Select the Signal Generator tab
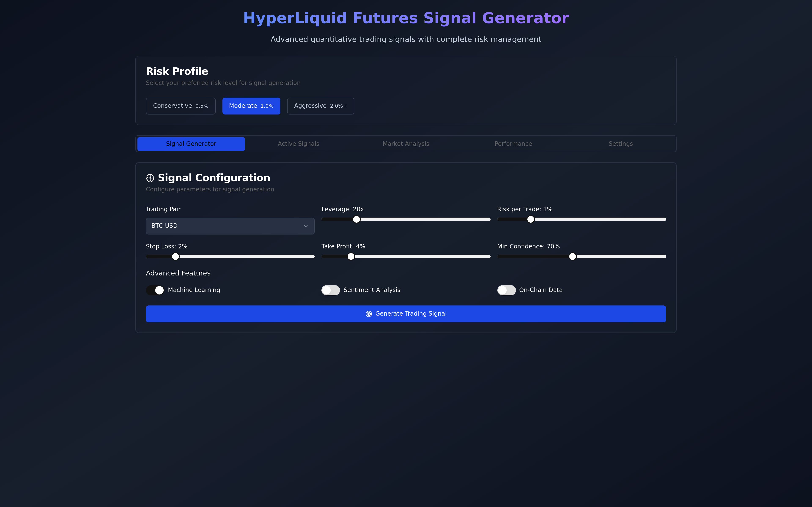Viewport: 812px width, 507px height. tap(191, 143)
